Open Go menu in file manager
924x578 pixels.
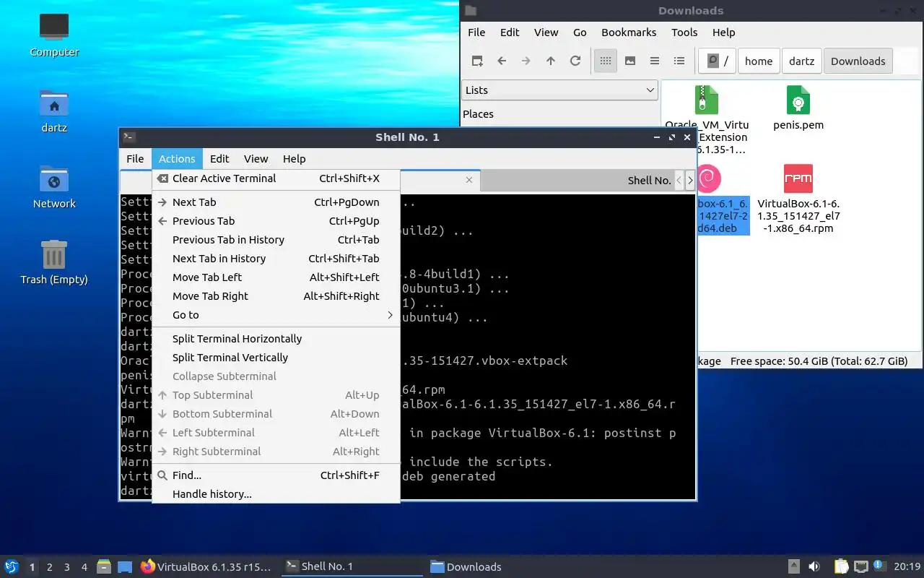(x=580, y=33)
